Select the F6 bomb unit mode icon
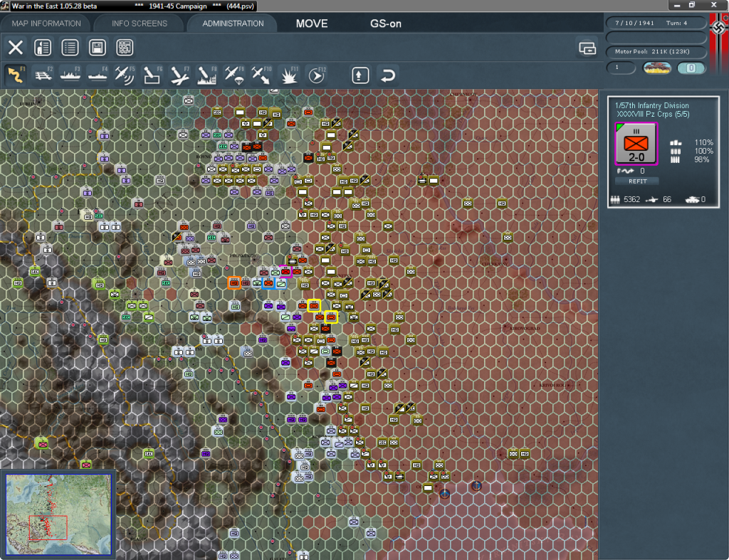The image size is (729, 560). tap(152, 75)
